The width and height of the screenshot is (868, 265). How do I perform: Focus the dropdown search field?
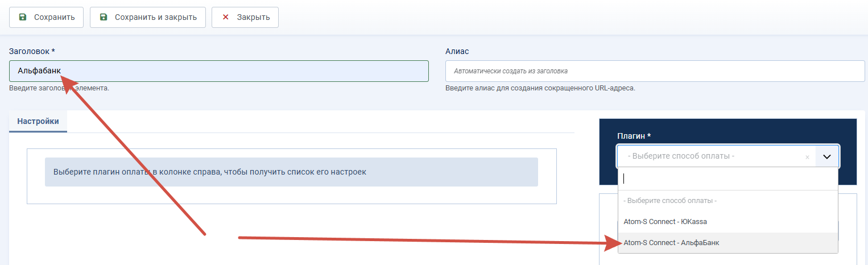click(x=728, y=179)
